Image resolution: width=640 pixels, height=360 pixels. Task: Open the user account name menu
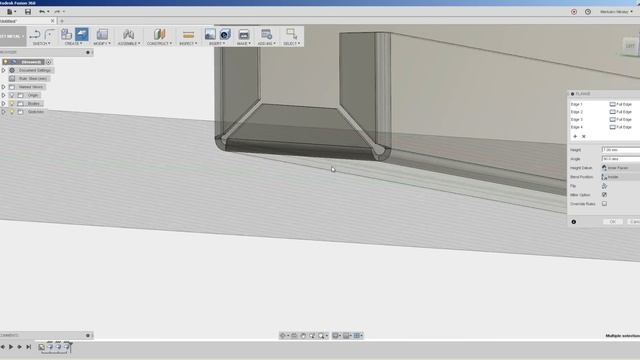coord(616,12)
